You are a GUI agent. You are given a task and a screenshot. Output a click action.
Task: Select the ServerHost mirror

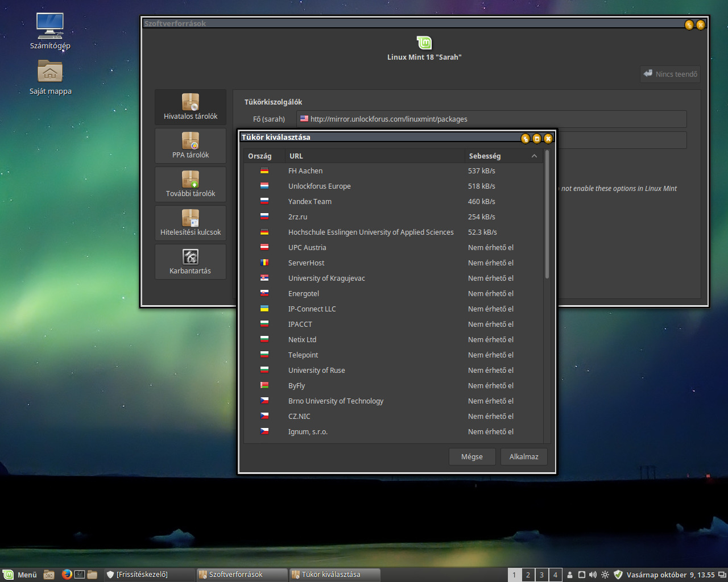point(393,263)
